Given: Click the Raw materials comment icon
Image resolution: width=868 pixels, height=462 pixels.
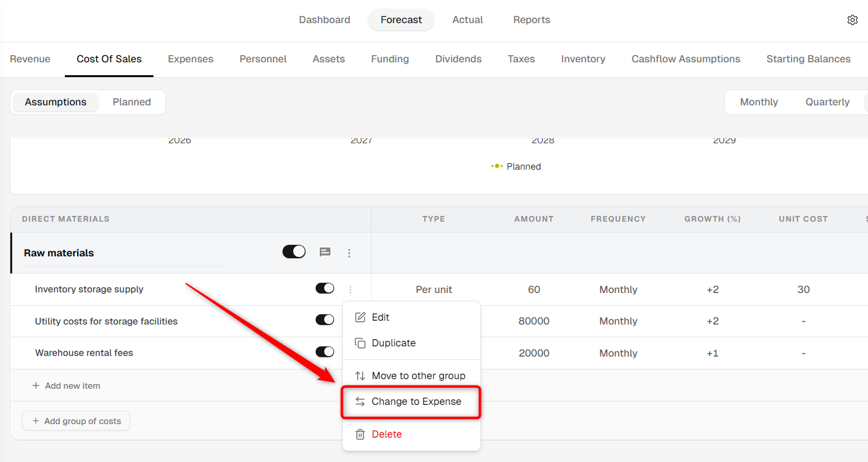Looking at the screenshot, I should pos(325,253).
